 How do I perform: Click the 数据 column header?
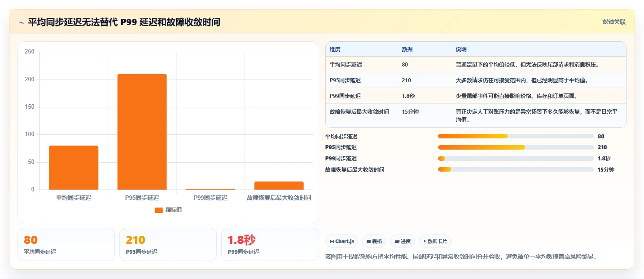[x=407, y=49]
